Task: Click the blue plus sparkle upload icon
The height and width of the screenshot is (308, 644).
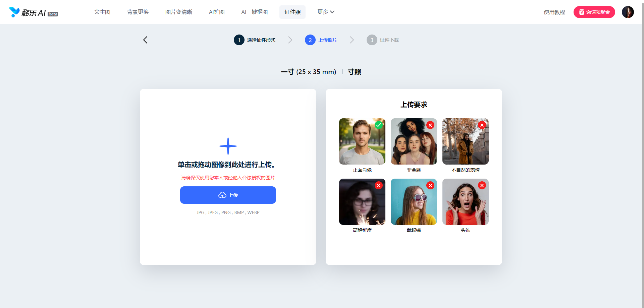Action: (228, 146)
